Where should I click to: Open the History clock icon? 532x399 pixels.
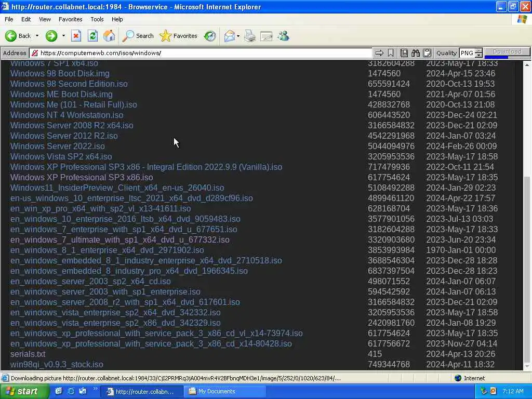(210, 36)
